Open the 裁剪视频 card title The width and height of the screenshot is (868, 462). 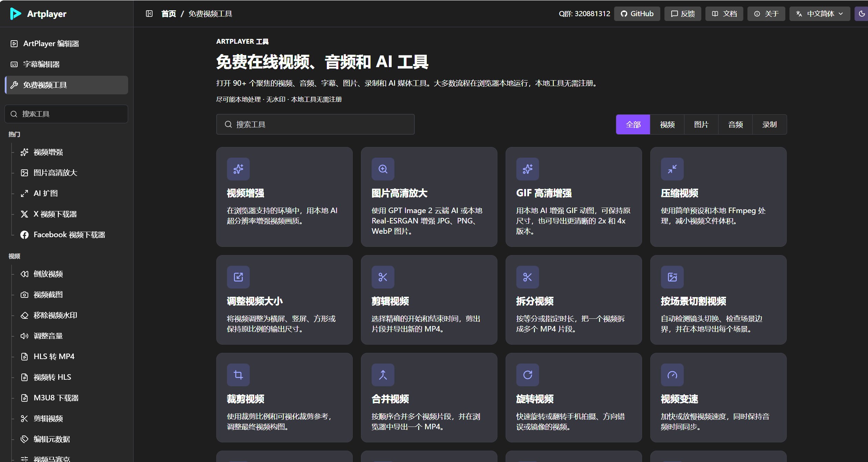pyautogui.click(x=246, y=399)
